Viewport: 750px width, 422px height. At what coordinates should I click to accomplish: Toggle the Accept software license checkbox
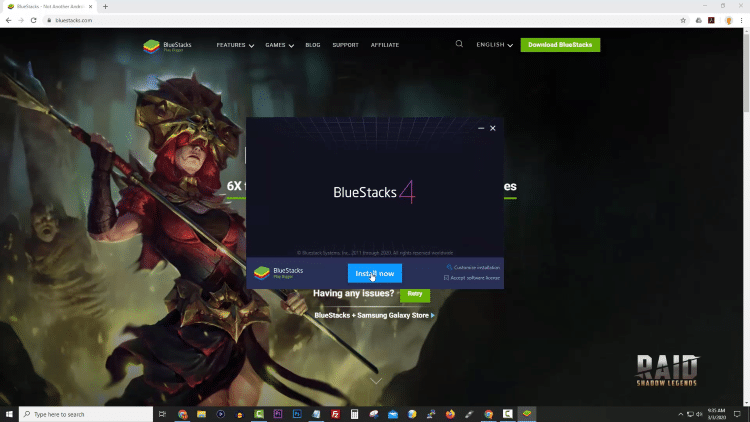point(446,277)
